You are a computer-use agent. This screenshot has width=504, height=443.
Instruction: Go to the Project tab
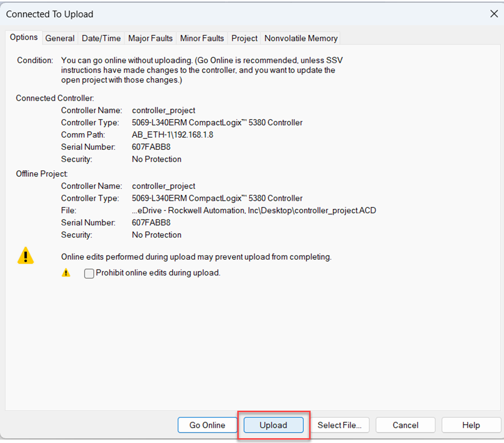245,39
